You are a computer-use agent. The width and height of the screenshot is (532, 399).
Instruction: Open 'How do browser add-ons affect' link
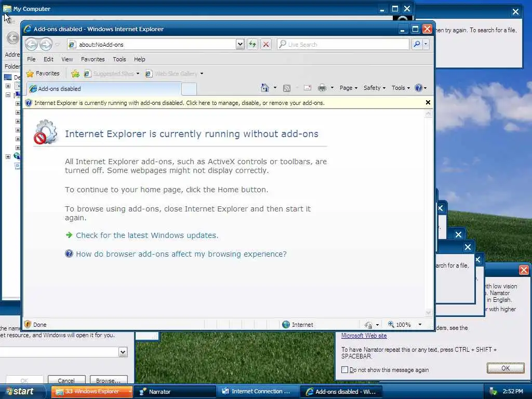(x=181, y=254)
